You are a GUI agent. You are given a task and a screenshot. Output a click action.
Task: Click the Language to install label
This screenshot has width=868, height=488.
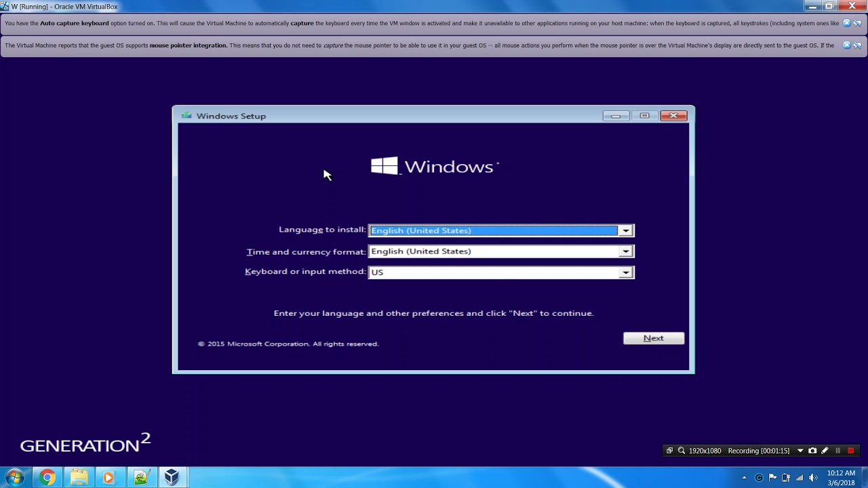click(322, 230)
